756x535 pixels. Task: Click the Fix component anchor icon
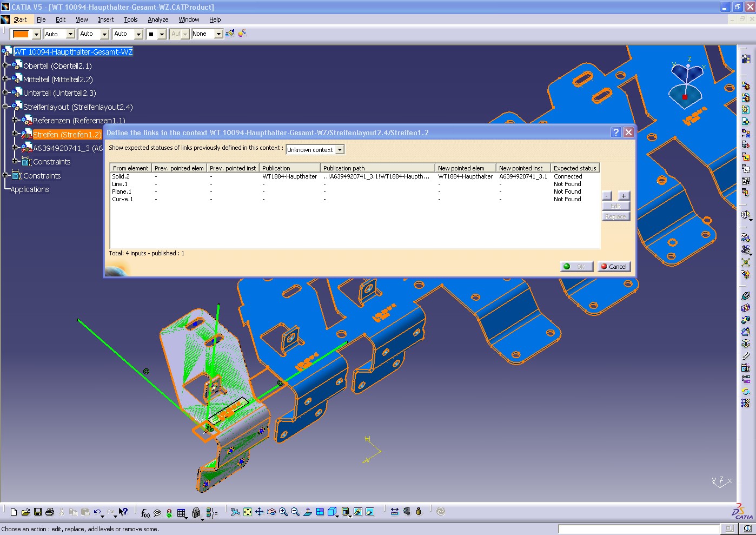[x=746, y=344]
